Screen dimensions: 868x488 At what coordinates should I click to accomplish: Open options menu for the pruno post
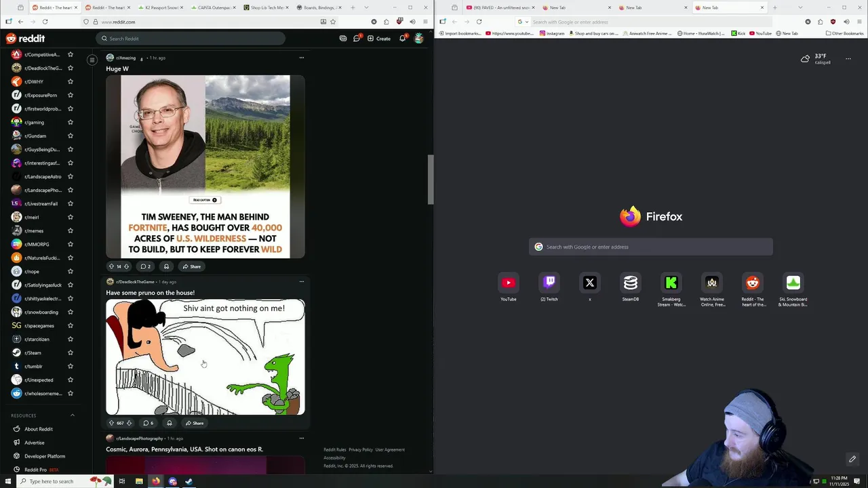pos(302,281)
